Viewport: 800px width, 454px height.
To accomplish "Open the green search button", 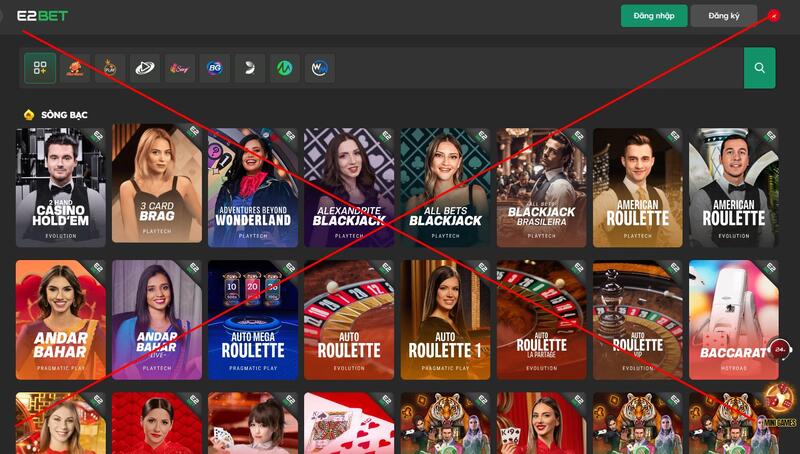I will [x=759, y=68].
